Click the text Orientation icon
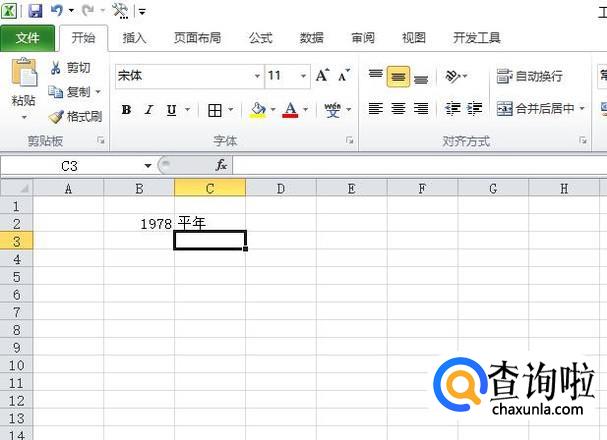 tap(454, 76)
